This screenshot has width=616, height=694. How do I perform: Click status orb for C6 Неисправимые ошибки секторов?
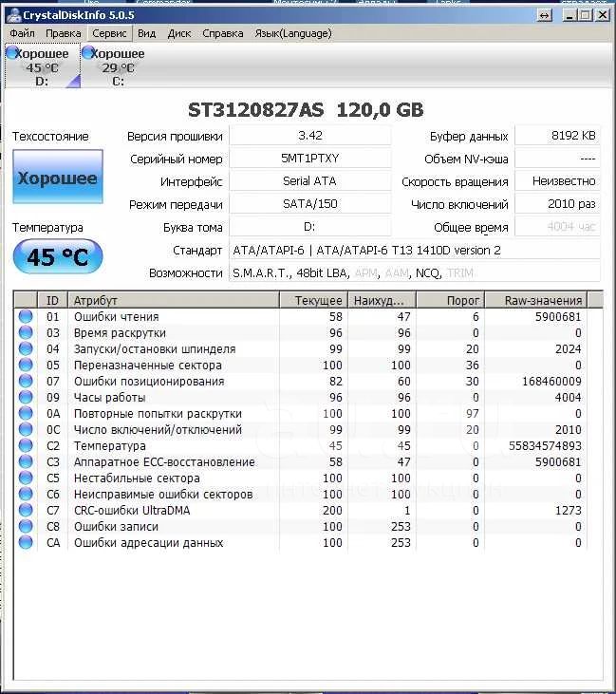coord(26,494)
